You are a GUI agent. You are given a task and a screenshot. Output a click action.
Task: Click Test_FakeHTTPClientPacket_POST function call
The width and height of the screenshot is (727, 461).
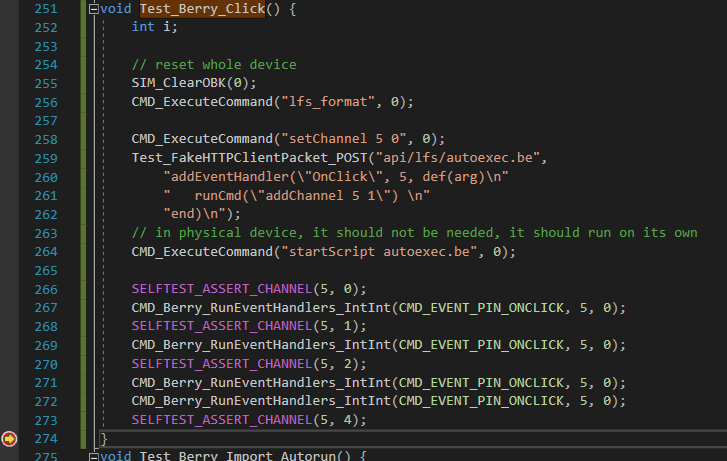click(249, 158)
